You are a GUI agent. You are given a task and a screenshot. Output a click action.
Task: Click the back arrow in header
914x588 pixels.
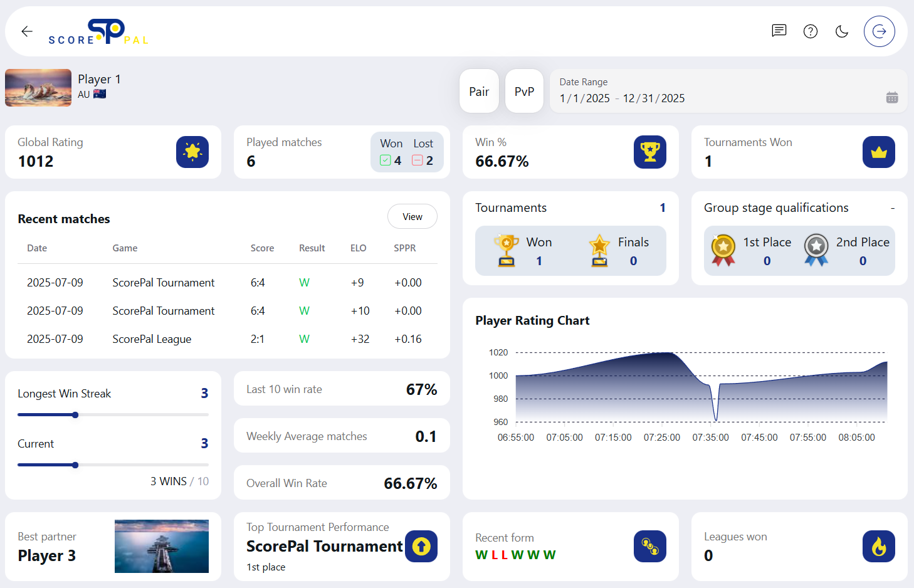click(27, 31)
